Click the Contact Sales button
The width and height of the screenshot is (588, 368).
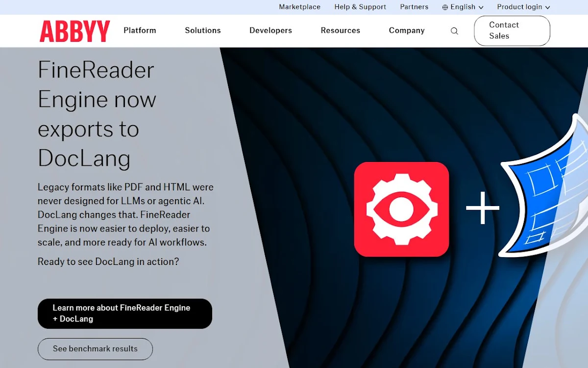[512, 31]
